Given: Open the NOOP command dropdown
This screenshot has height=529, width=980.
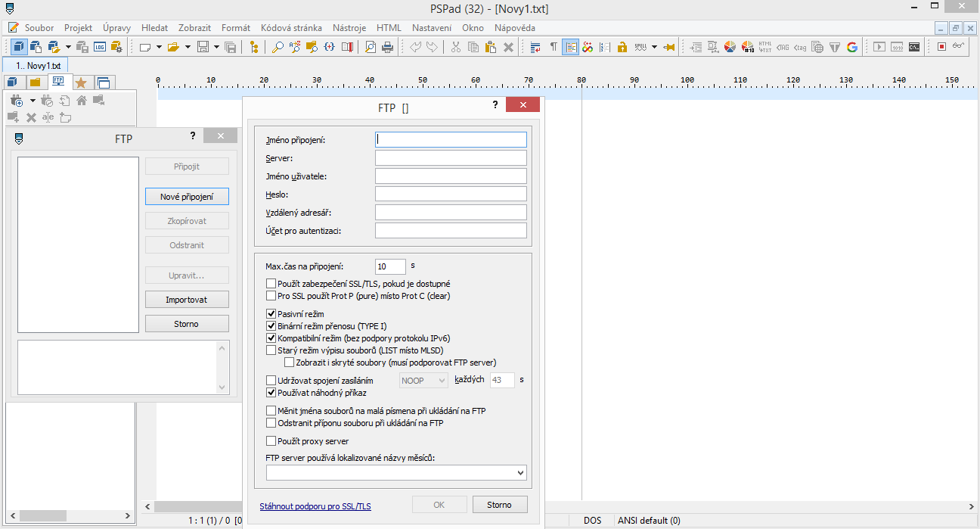Looking at the screenshot, I should pos(423,380).
